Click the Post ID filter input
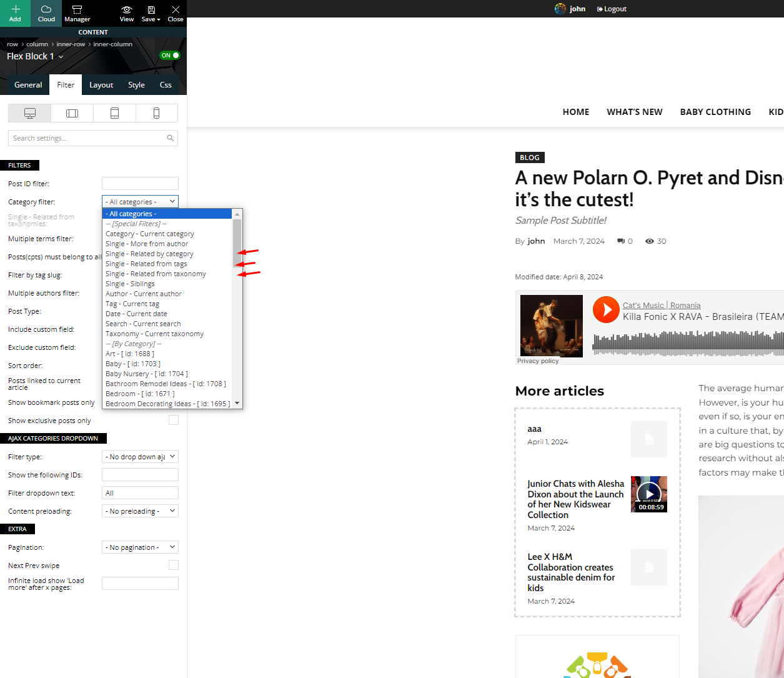 coord(140,183)
